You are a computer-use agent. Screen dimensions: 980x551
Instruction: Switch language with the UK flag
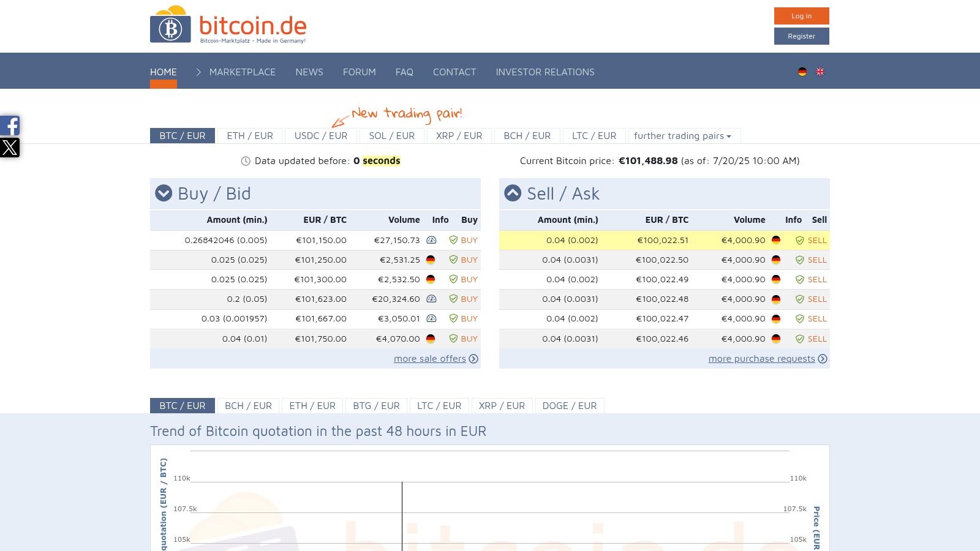pyautogui.click(x=820, y=72)
